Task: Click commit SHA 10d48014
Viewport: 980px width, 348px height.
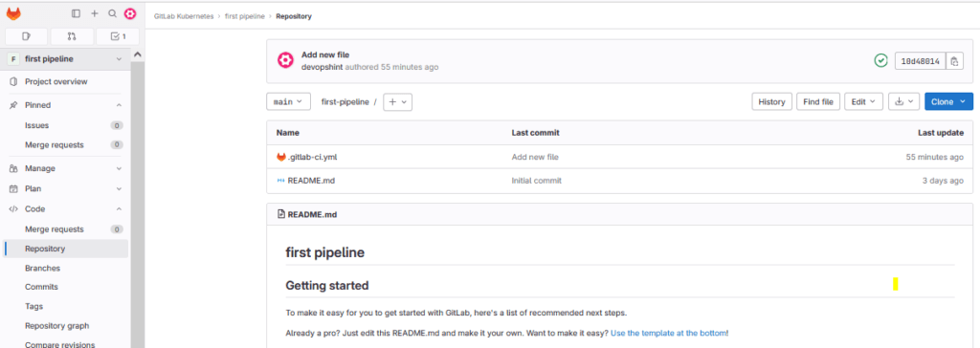Action: [920, 61]
